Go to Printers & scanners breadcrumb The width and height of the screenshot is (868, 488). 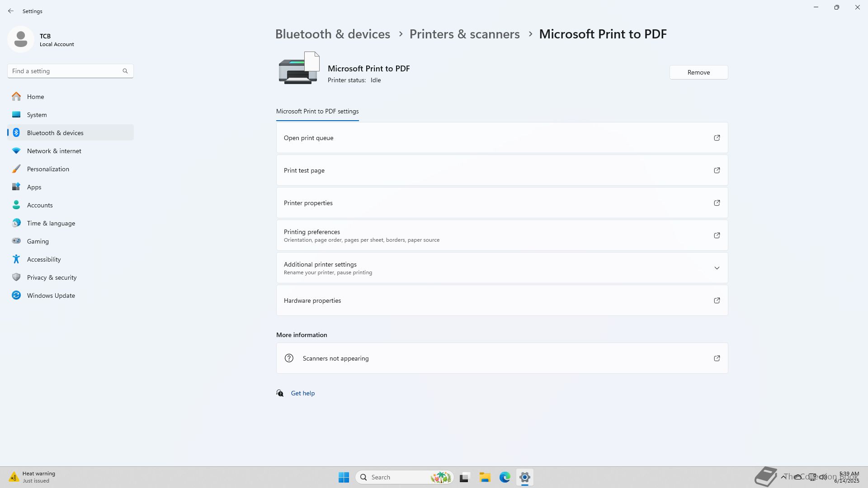click(464, 34)
